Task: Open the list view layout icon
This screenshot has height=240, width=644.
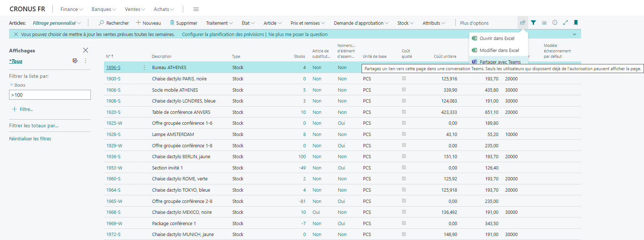Action: point(544,23)
